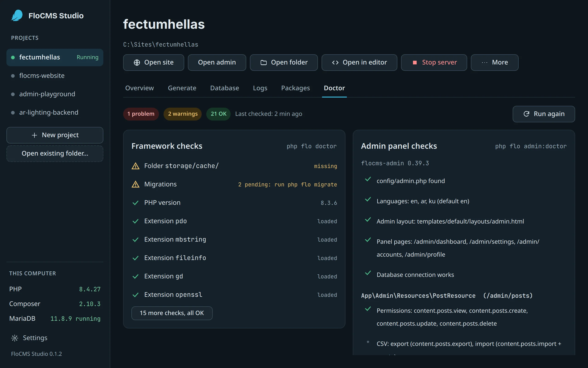Switch to the Overview tab

tap(139, 88)
